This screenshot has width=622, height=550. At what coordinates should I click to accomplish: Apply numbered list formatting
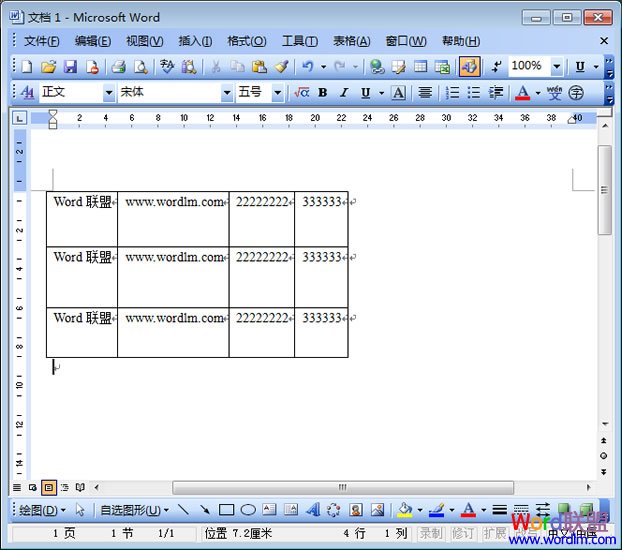click(452, 92)
